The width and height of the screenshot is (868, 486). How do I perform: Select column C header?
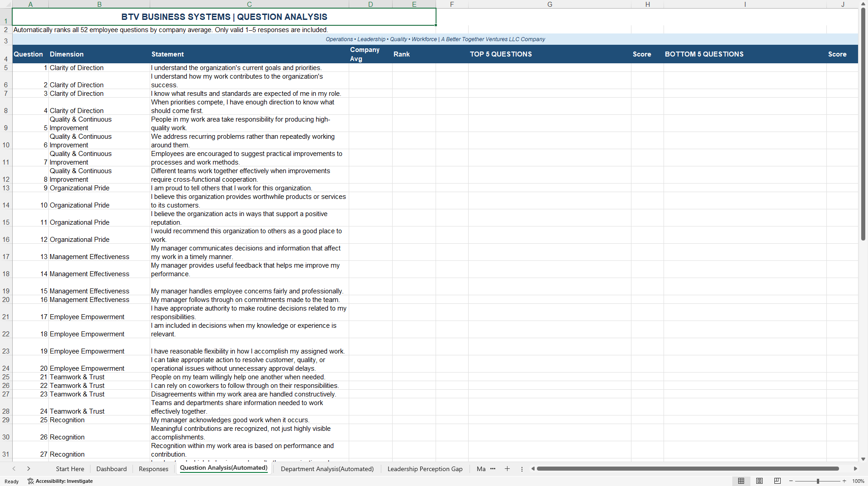[249, 4]
